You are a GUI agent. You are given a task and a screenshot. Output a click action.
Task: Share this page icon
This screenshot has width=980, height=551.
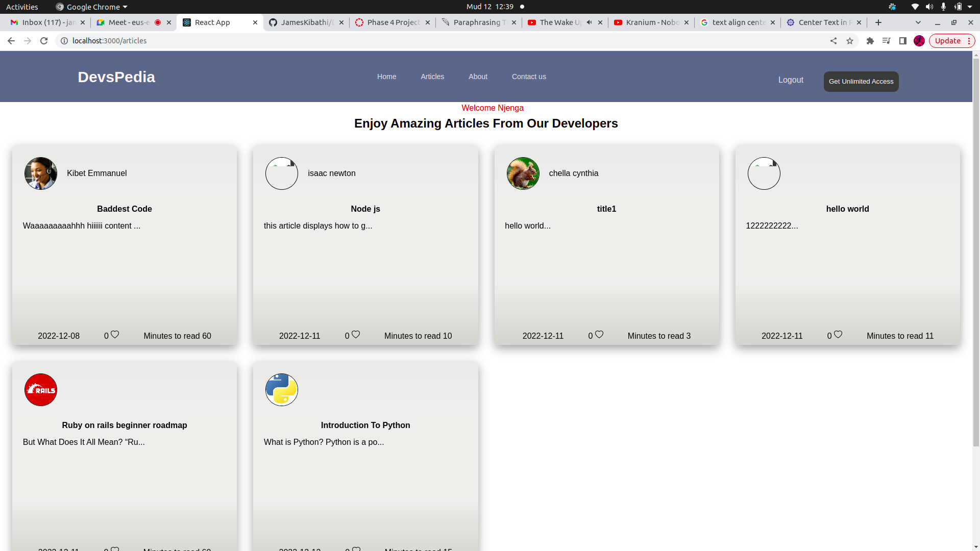pyautogui.click(x=834, y=41)
